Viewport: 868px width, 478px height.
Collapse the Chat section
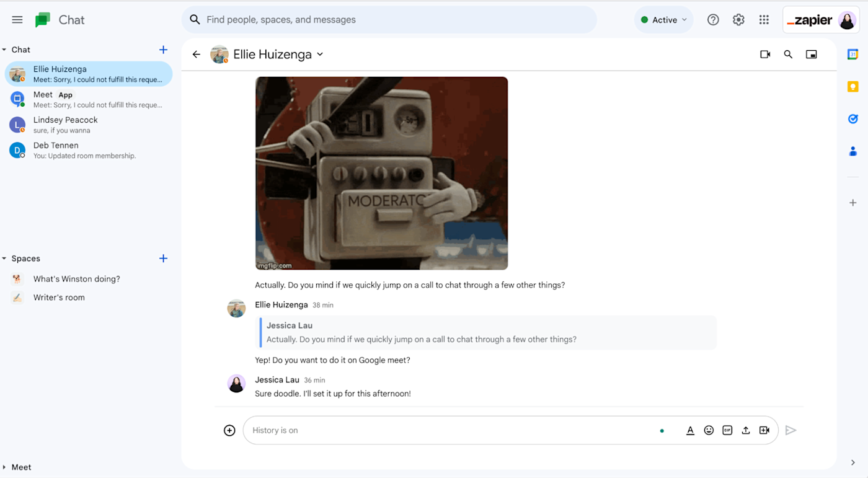(4, 50)
